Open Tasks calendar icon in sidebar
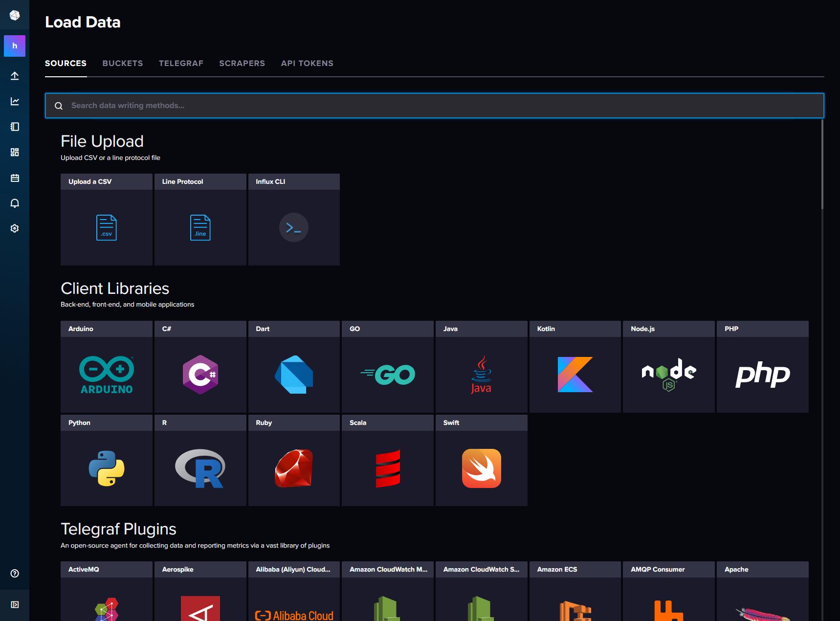 tap(15, 177)
